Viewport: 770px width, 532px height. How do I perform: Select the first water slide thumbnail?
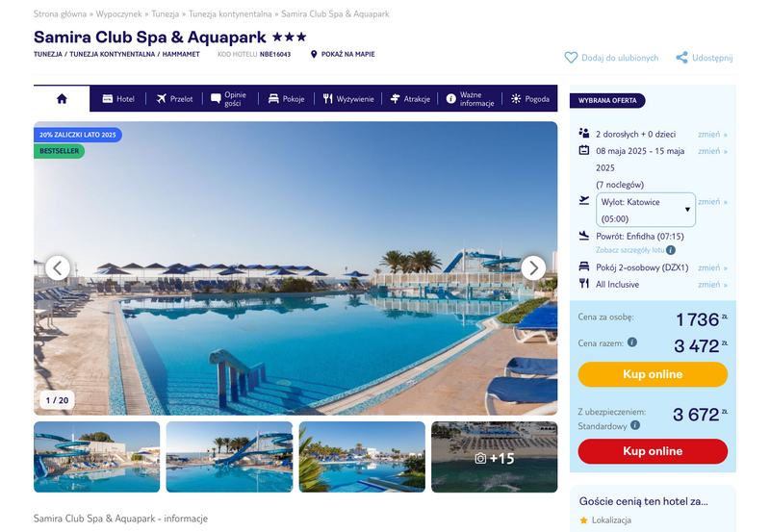coord(97,457)
